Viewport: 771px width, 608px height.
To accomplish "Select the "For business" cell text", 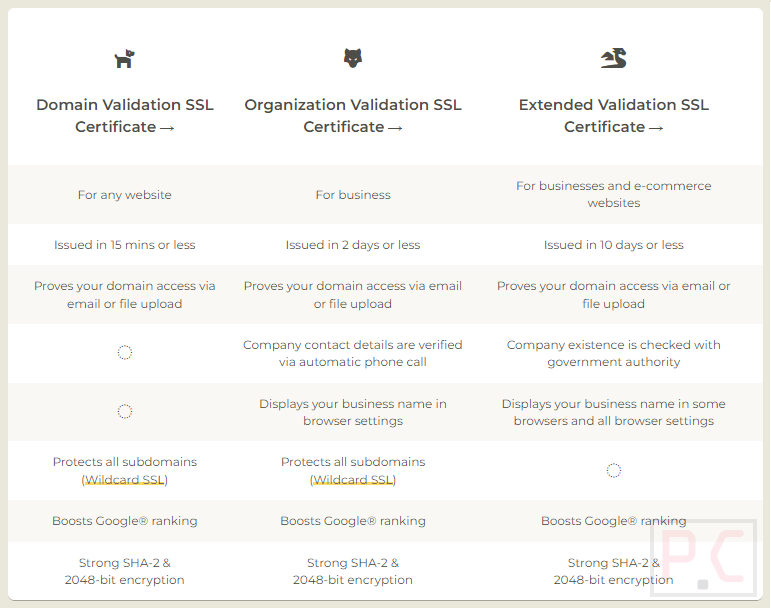I will [x=353, y=195].
